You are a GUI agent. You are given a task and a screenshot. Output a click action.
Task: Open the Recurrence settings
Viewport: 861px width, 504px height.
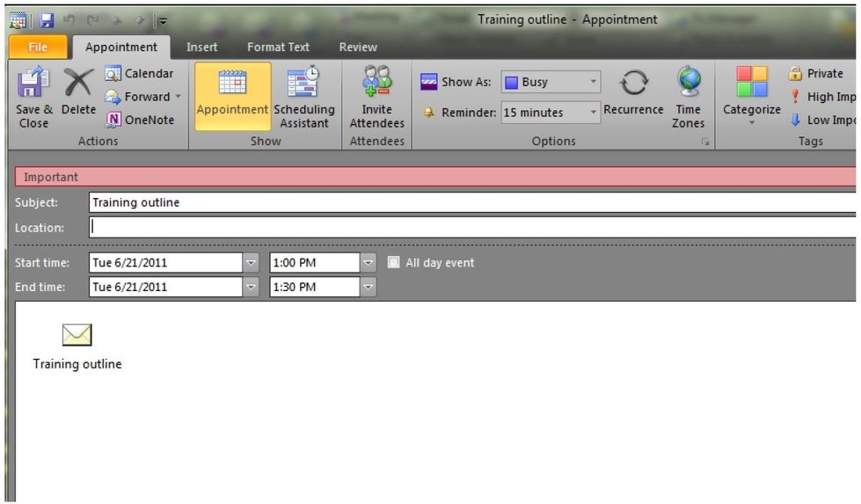point(632,84)
